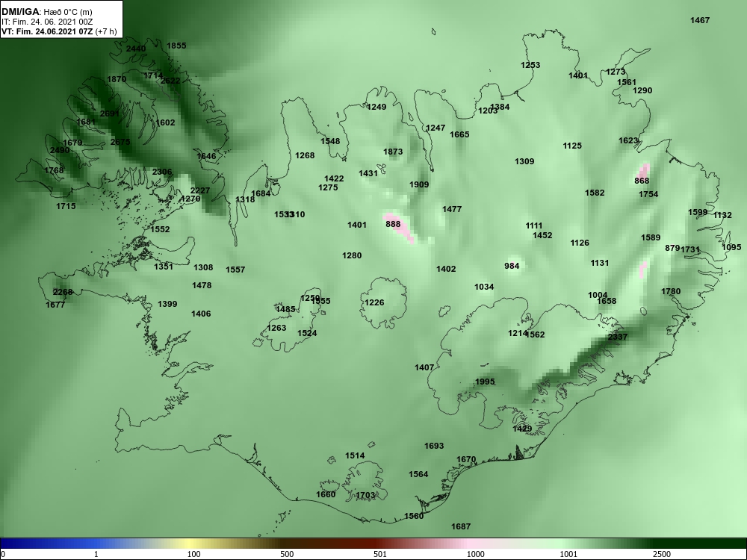The height and width of the screenshot is (560, 747).
Task: Click the 1399 height value
Action: (167, 304)
